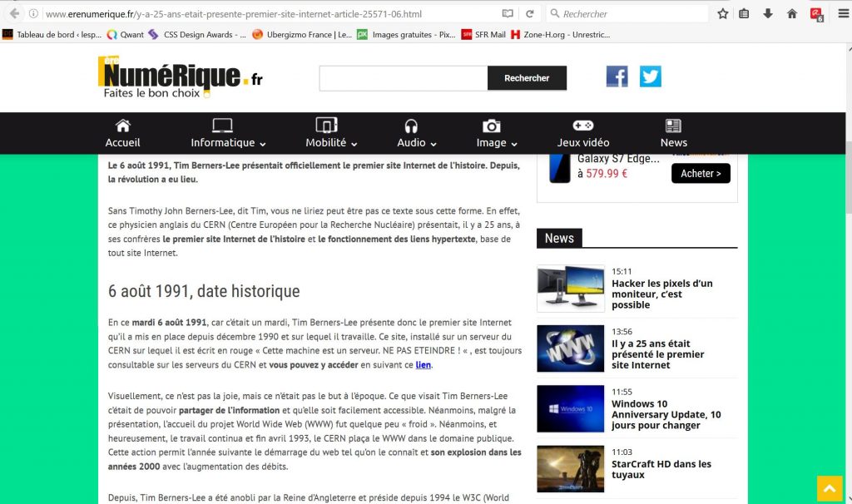The height and width of the screenshot is (504, 852).
Task: Follow the "lien" hyperlink in the article
Action: (x=424, y=365)
